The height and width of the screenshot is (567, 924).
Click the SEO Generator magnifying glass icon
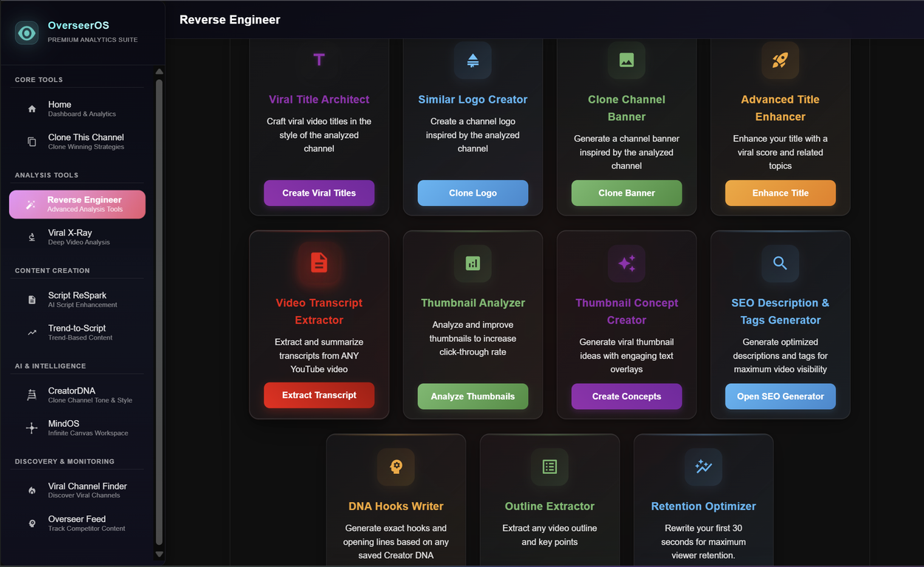tap(780, 263)
